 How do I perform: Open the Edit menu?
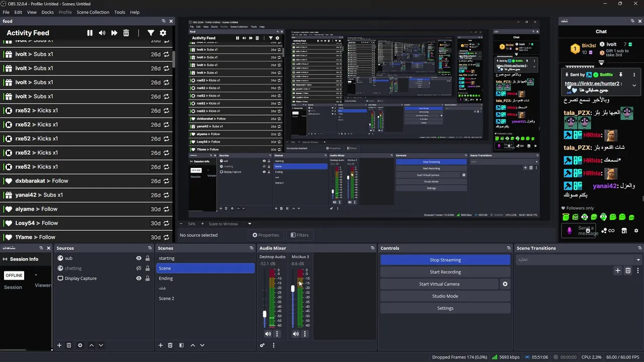[18, 12]
